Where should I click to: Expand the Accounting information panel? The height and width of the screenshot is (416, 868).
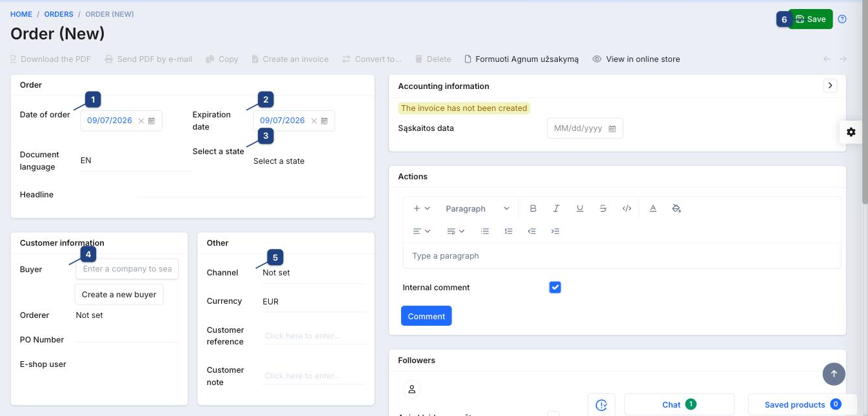(830, 86)
